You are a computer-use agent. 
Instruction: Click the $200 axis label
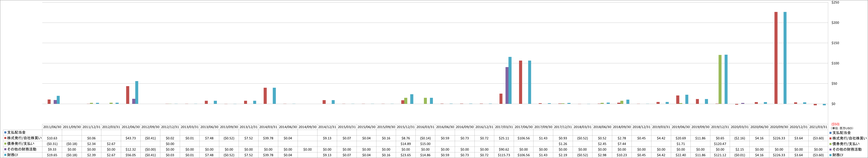point(835,23)
